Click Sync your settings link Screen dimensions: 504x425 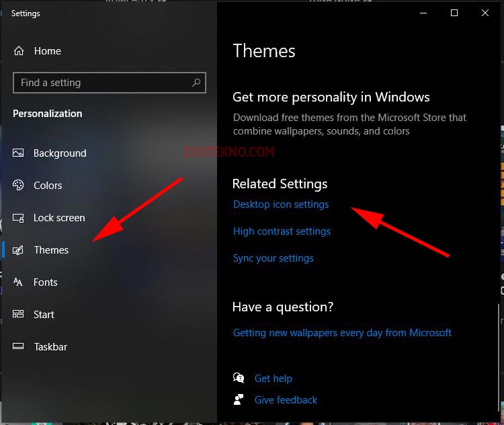point(273,258)
